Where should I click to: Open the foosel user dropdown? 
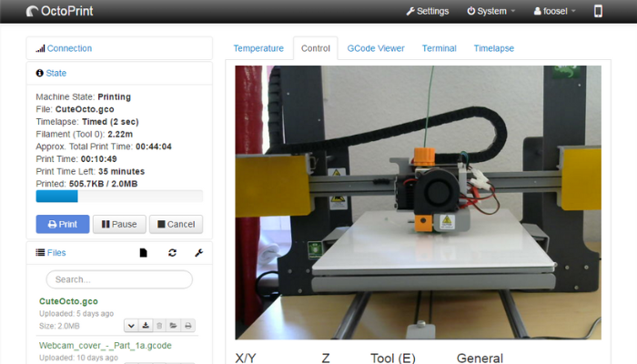click(555, 12)
